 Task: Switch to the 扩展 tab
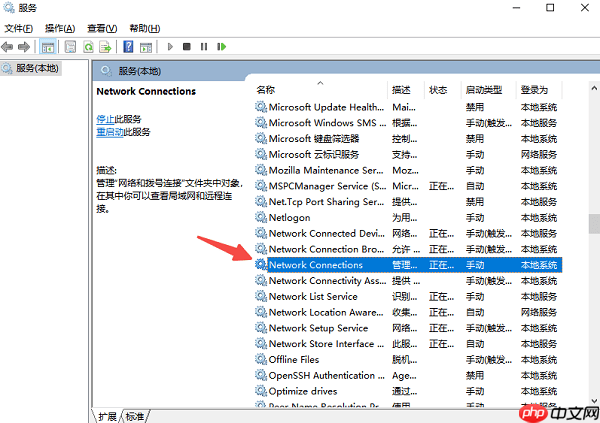(107, 416)
